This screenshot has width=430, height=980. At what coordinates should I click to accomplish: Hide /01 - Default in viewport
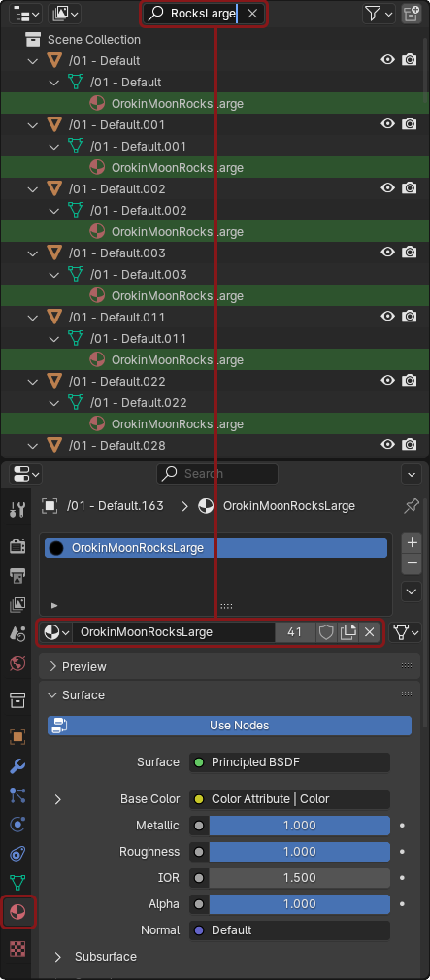point(388,60)
